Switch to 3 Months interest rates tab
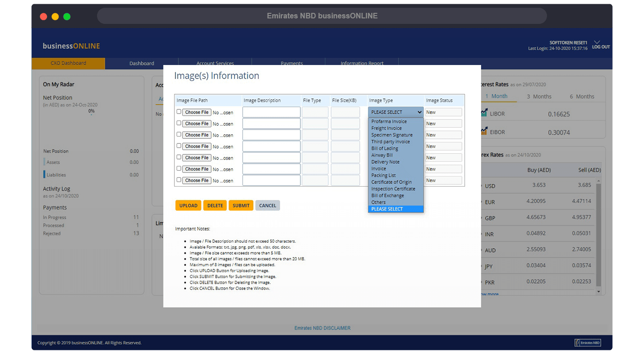 click(539, 97)
